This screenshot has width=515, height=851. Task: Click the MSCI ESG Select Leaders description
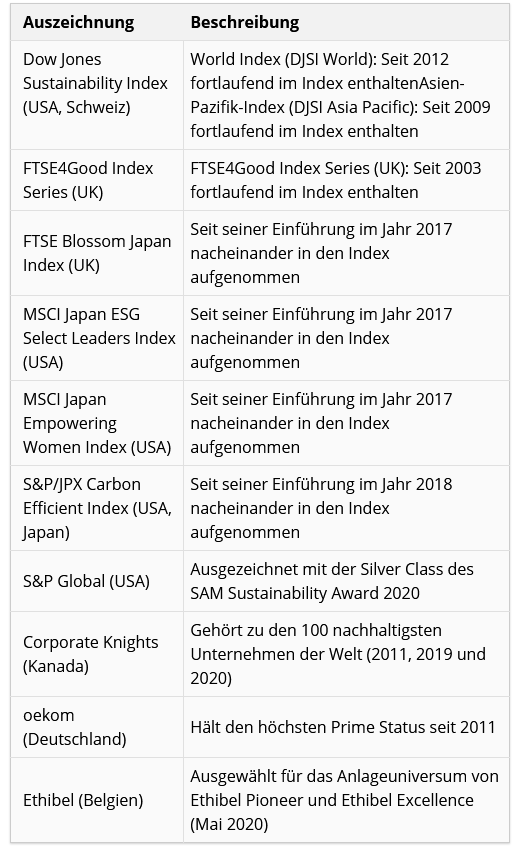[x=321, y=338]
